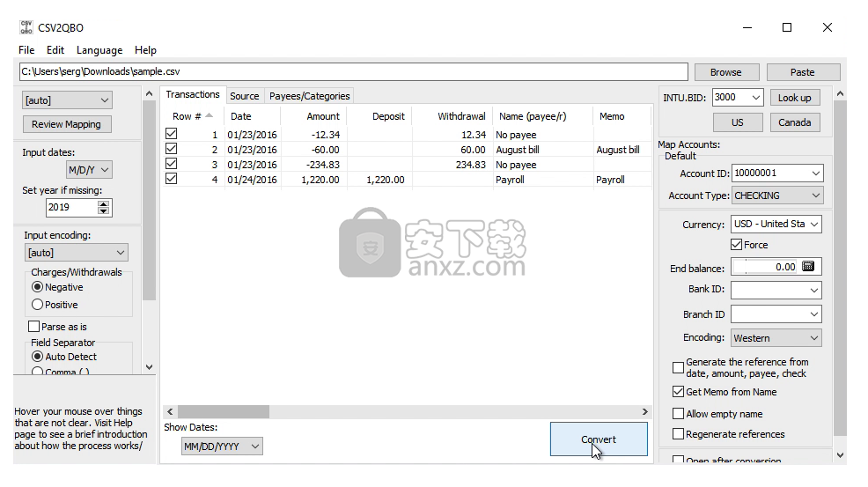Open the M/D/Y input dates dropdown
This screenshot has height=487, width=868.
pyautogui.click(x=89, y=170)
